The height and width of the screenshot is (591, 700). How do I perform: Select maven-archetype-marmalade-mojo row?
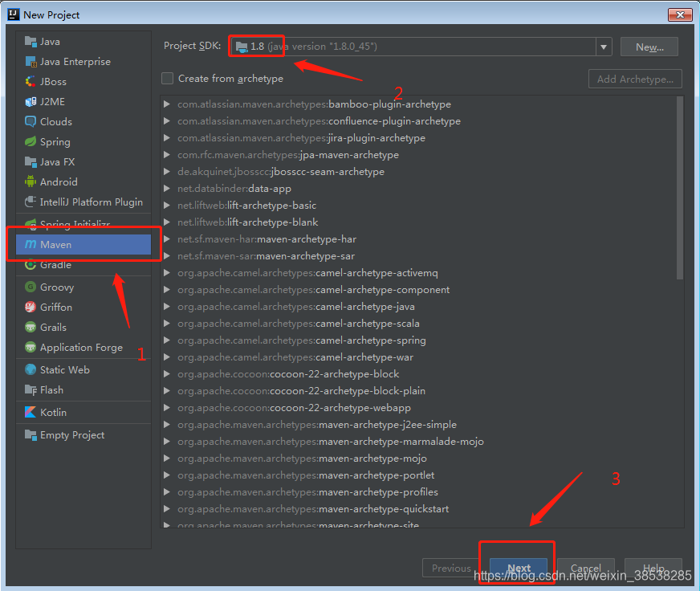click(422, 442)
